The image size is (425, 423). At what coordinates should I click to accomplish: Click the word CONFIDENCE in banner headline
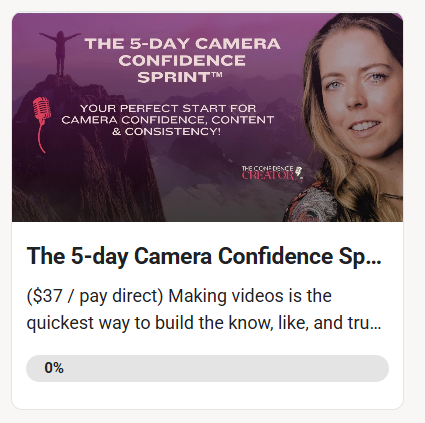[x=182, y=61]
